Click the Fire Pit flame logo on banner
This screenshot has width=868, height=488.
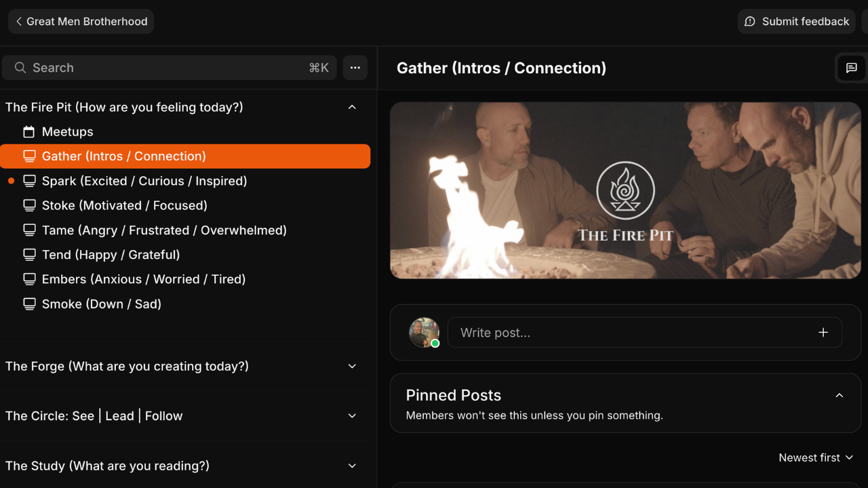625,191
